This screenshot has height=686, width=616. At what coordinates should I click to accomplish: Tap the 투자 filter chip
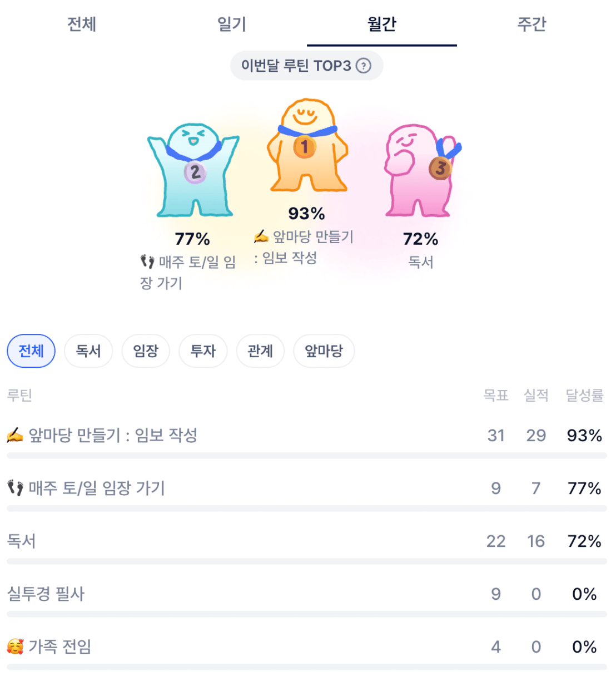(x=203, y=351)
